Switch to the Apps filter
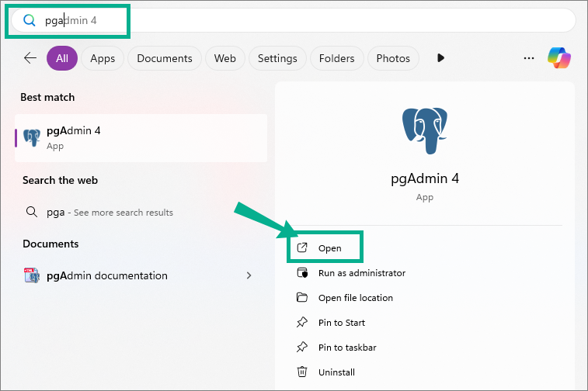Viewport: 588px width, 391px height. [103, 58]
